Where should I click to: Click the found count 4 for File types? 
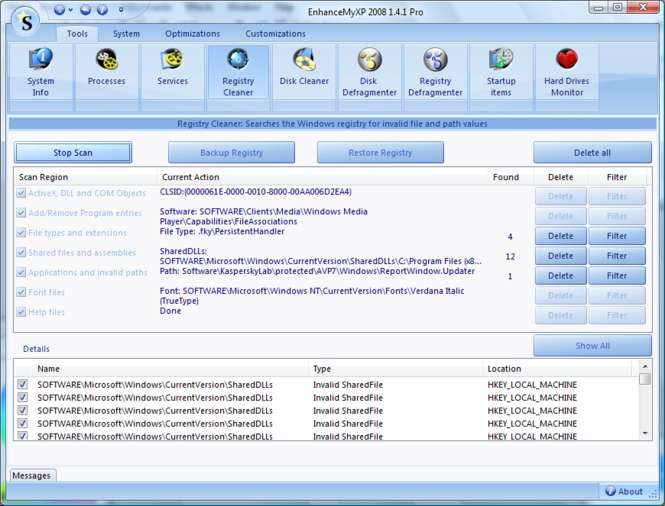pos(510,237)
